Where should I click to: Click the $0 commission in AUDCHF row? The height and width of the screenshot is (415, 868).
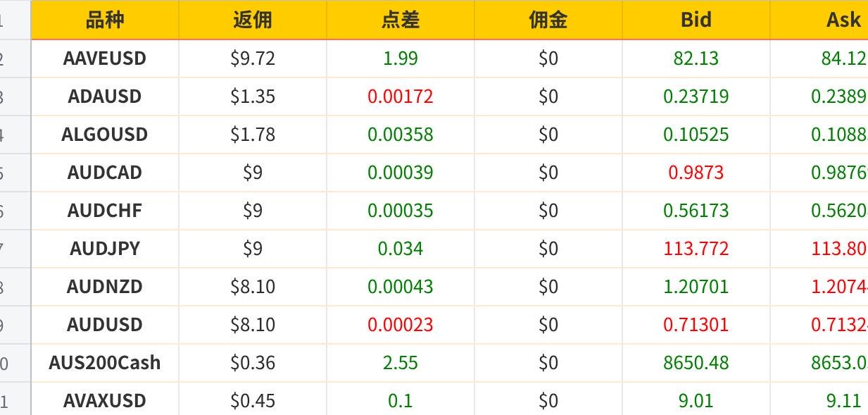click(x=548, y=211)
